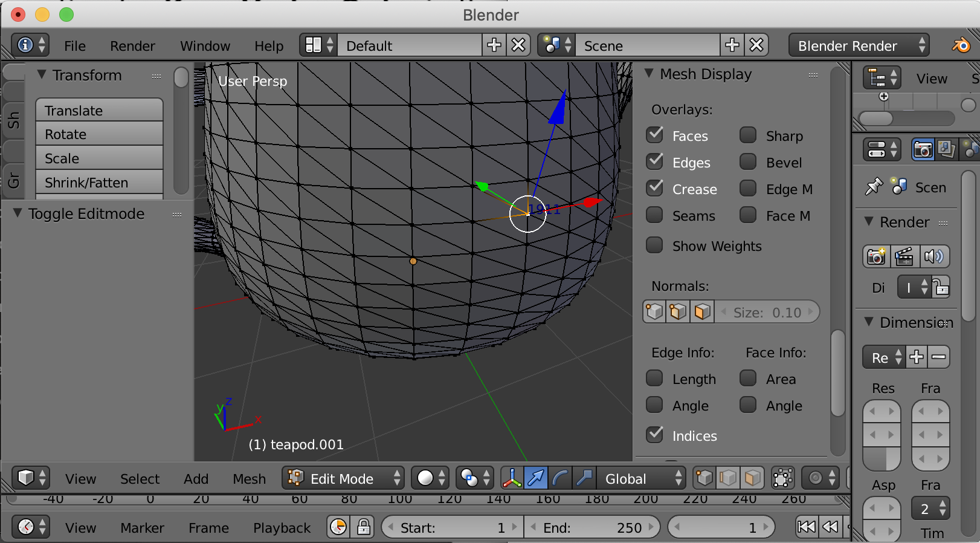Pin the Scene properties context

pos(874,187)
